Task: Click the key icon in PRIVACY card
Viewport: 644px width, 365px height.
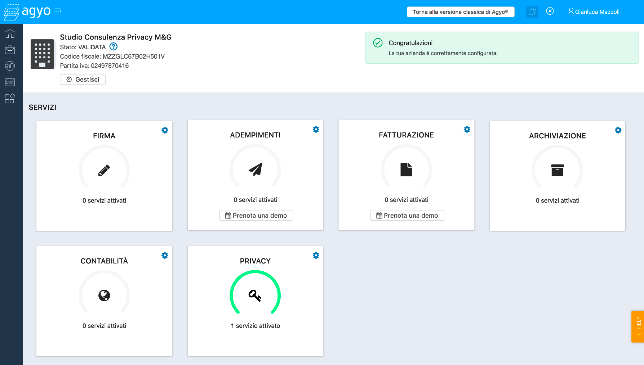Action: coord(255,295)
